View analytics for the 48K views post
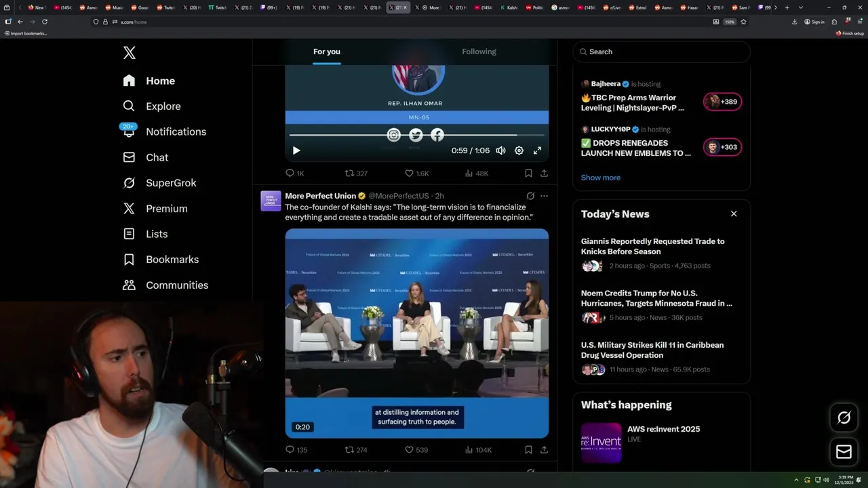Screen dimensions: 868x488 coord(477,174)
